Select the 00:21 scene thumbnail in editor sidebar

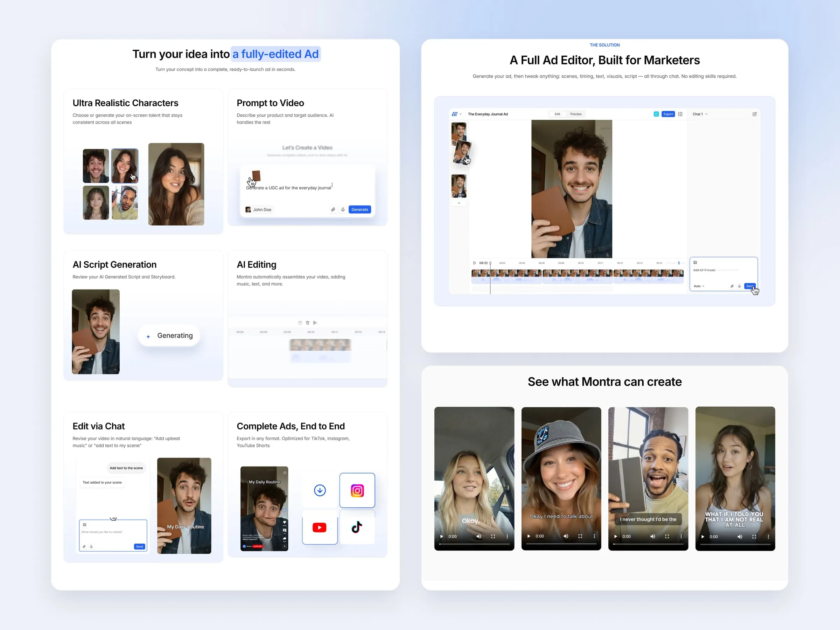[x=459, y=186]
